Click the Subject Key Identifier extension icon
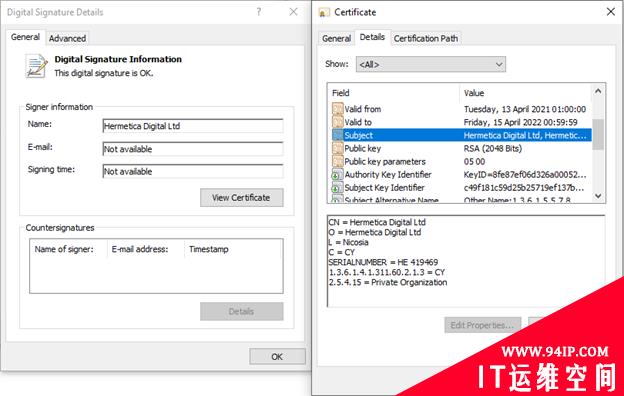This screenshot has height=396, width=624. (337, 187)
